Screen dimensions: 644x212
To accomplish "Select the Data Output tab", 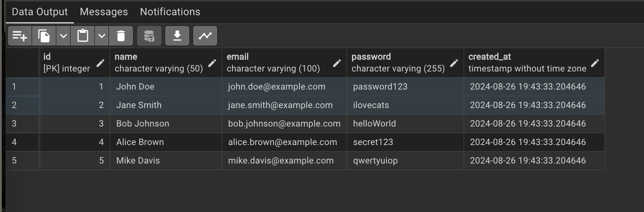I will (x=40, y=12).
